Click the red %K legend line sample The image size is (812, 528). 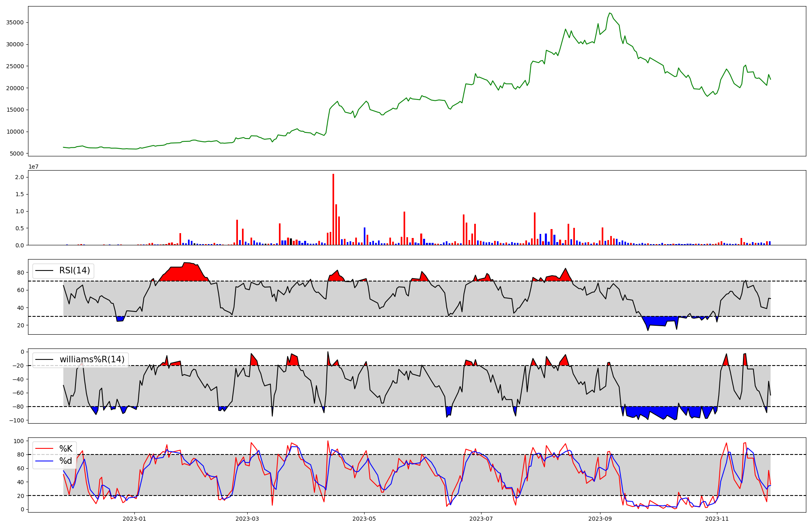pos(44,449)
